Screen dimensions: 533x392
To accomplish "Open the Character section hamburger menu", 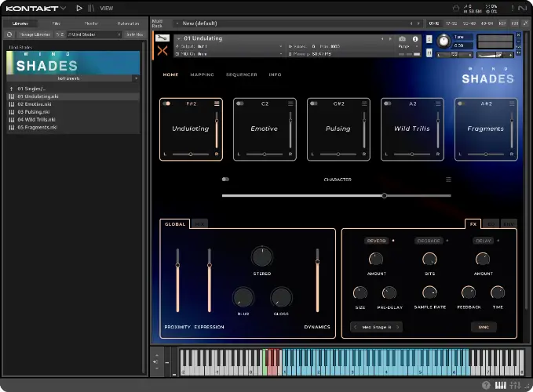I will 448,180.
